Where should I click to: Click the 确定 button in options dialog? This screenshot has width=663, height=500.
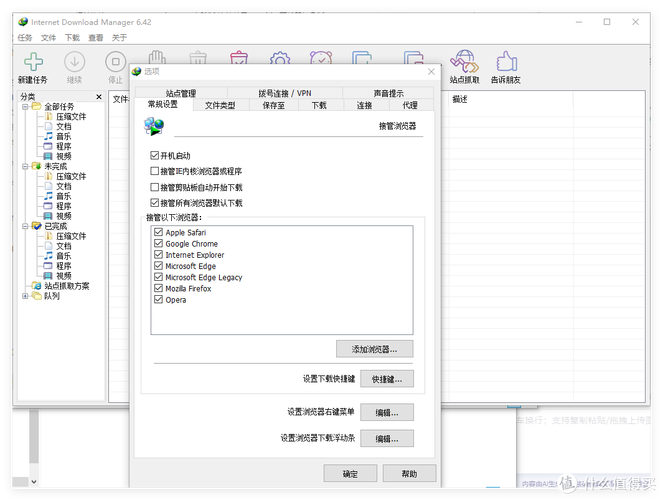(x=350, y=474)
